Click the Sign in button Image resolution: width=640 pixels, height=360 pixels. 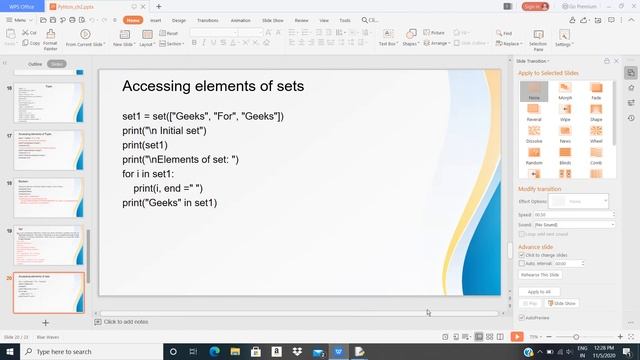[x=535, y=7]
